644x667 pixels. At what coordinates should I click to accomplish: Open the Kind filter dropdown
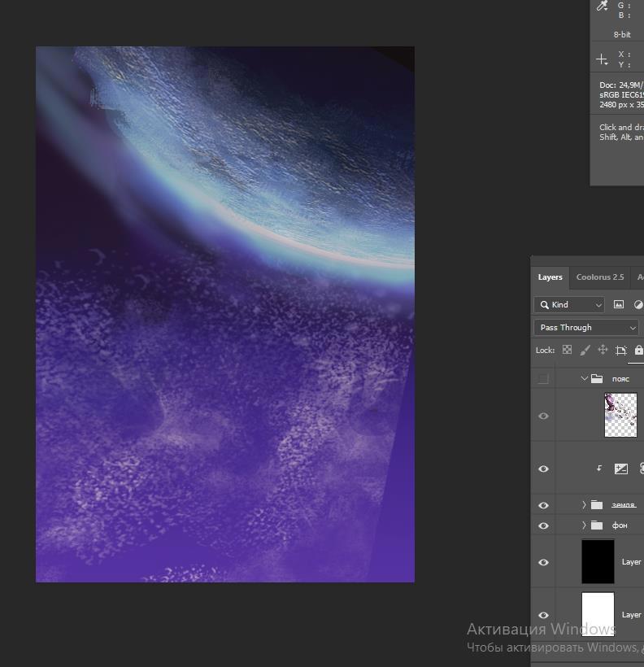[569, 304]
